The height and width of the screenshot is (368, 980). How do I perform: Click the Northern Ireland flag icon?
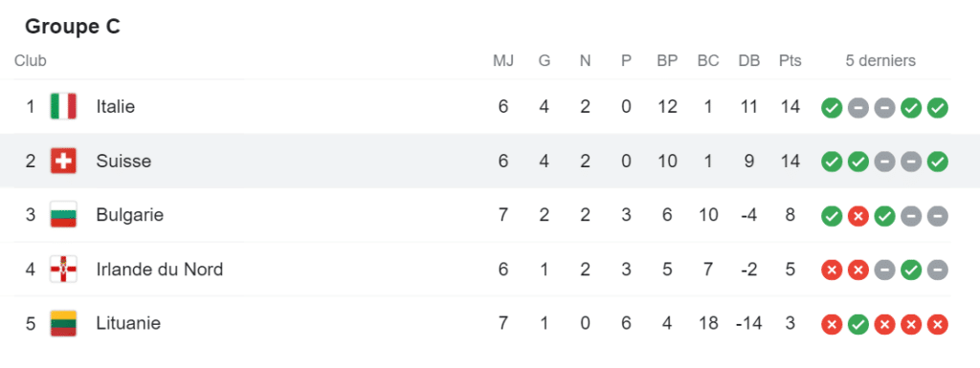click(63, 270)
